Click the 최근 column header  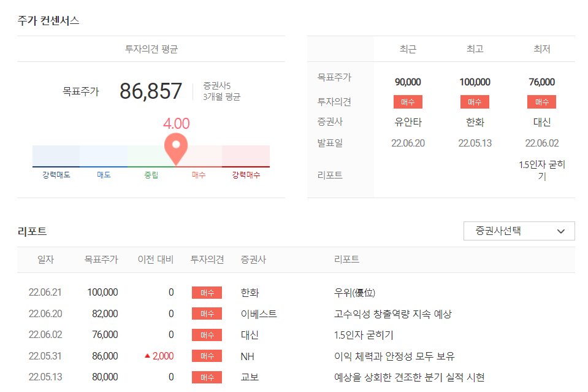coord(408,49)
